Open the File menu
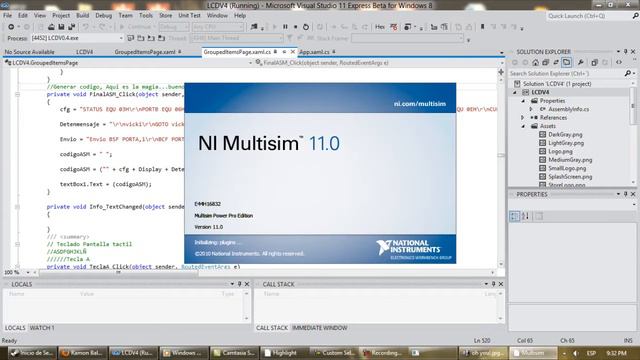640x360 pixels. coord(7,16)
